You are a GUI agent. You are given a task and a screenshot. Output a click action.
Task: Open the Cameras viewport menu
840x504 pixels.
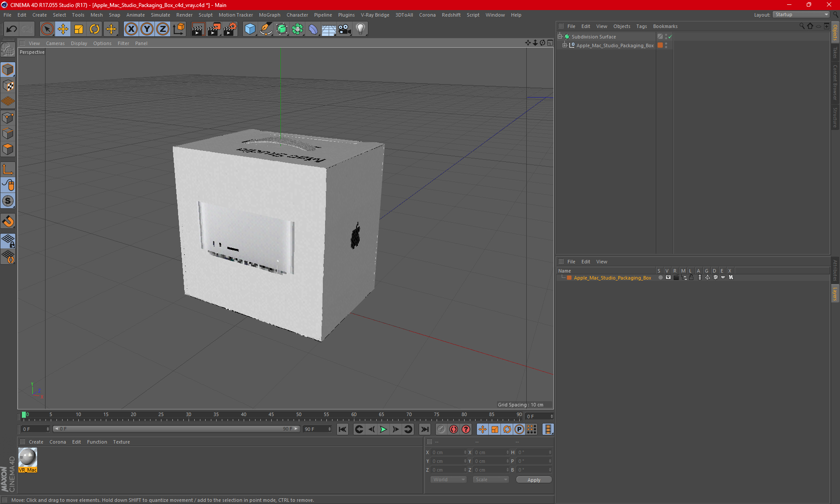55,43
